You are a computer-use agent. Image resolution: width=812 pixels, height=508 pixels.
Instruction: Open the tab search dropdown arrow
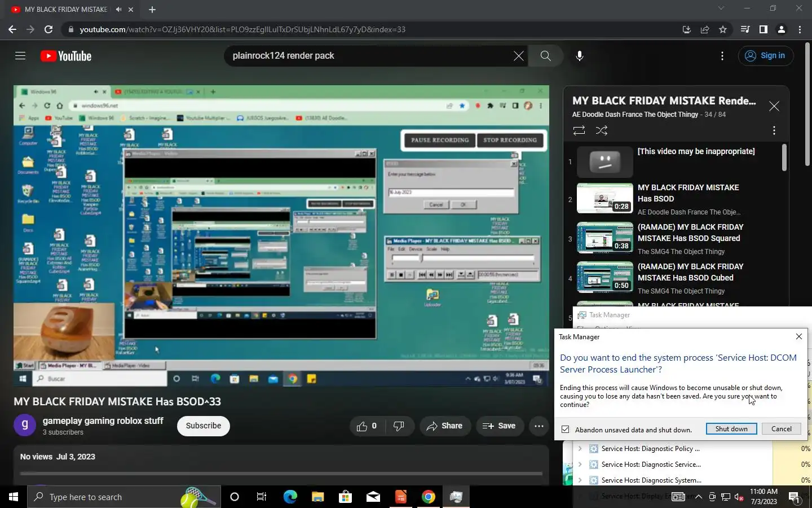(721, 8)
